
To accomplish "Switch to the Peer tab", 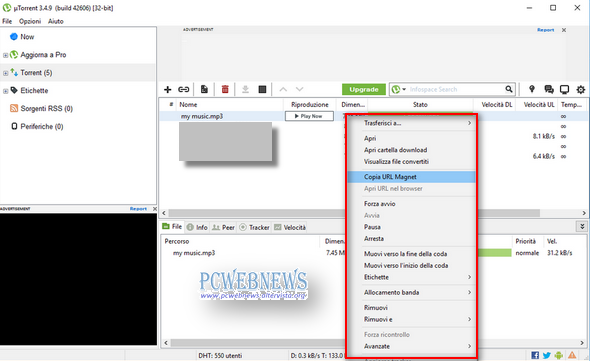I will [x=224, y=227].
